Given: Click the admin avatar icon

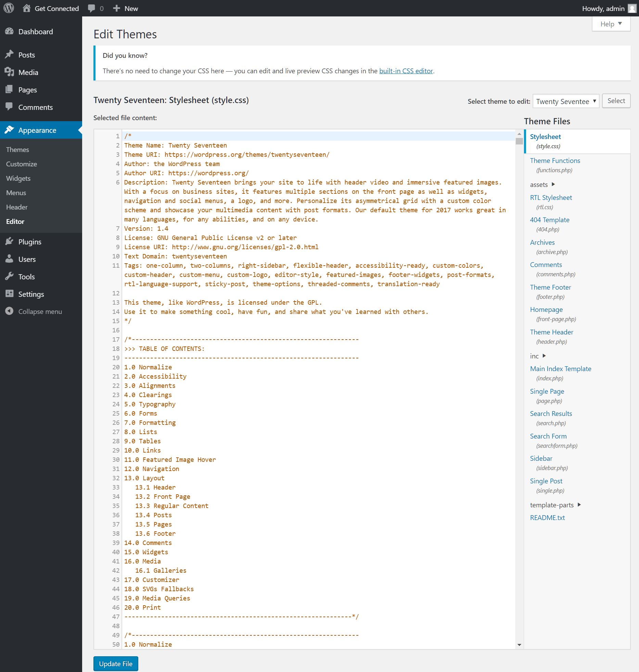Looking at the screenshot, I should pyautogui.click(x=632, y=8).
